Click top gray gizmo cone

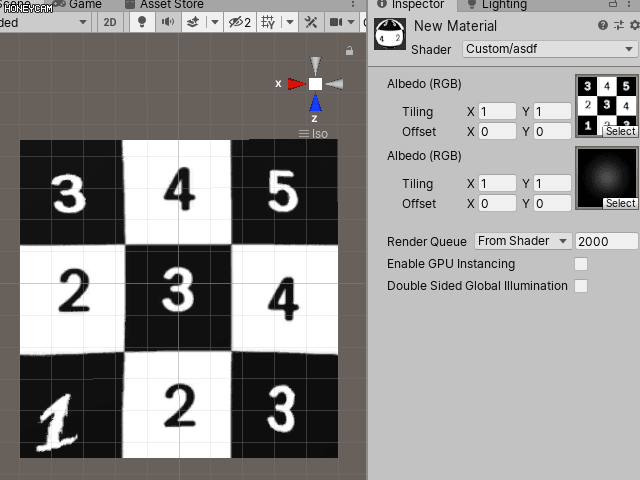(315, 66)
